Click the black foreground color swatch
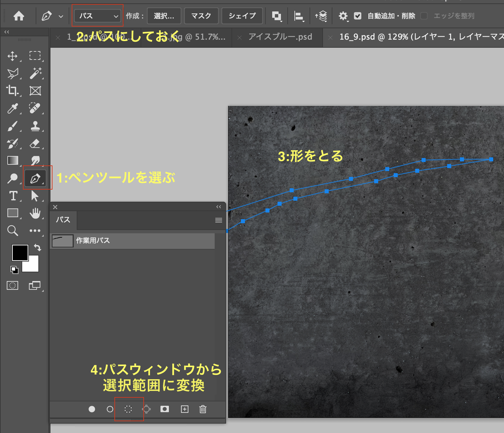The image size is (504, 433). (x=20, y=252)
